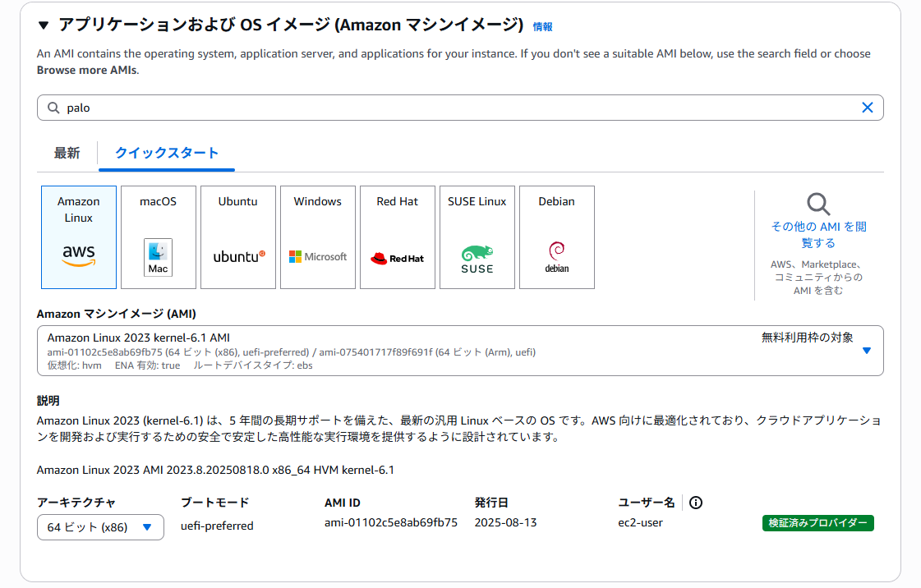This screenshot has height=588, width=921.
Task: Click the Amazon Linux 2023 AMI 2023.8.20250818.0 text
Action: point(215,470)
